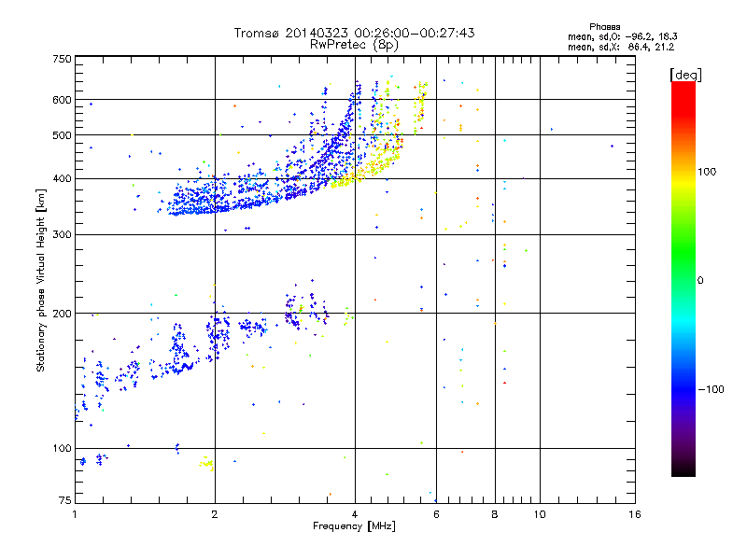The height and width of the screenshot is (560, 747).
Task: Select the 'mean, sd,X: 86.4, 21.2' text
Action: [621, 47]
